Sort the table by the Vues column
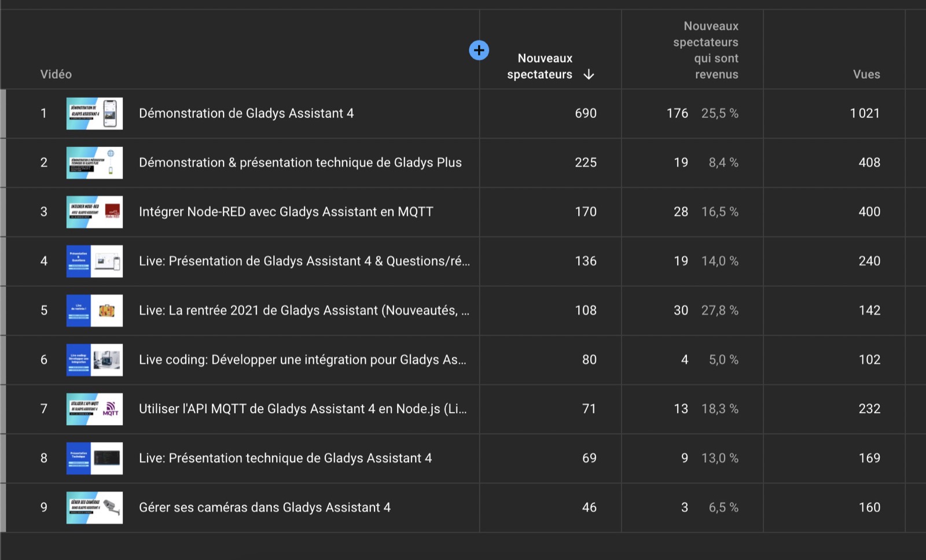The height and width of the screenshot is (560, 926). point(866,74)
